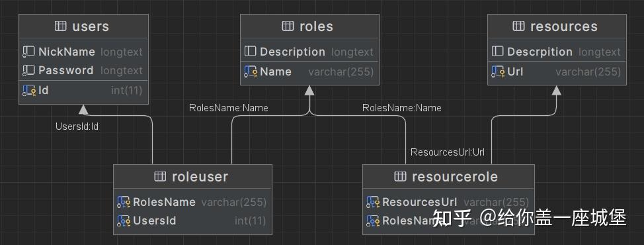Click the table icon beside roleuser

tap(160, 177)
